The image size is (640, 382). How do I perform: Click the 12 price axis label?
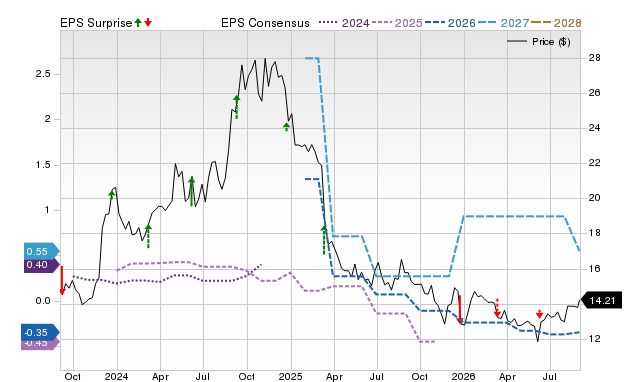594,338
